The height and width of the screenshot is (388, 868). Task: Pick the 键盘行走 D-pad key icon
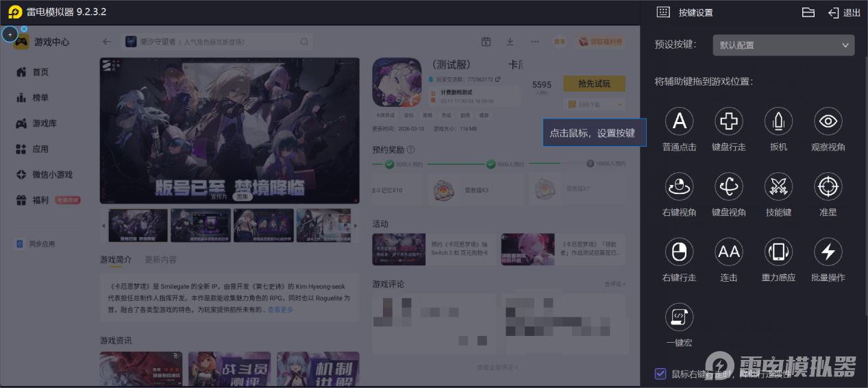[x=729, y=121]
